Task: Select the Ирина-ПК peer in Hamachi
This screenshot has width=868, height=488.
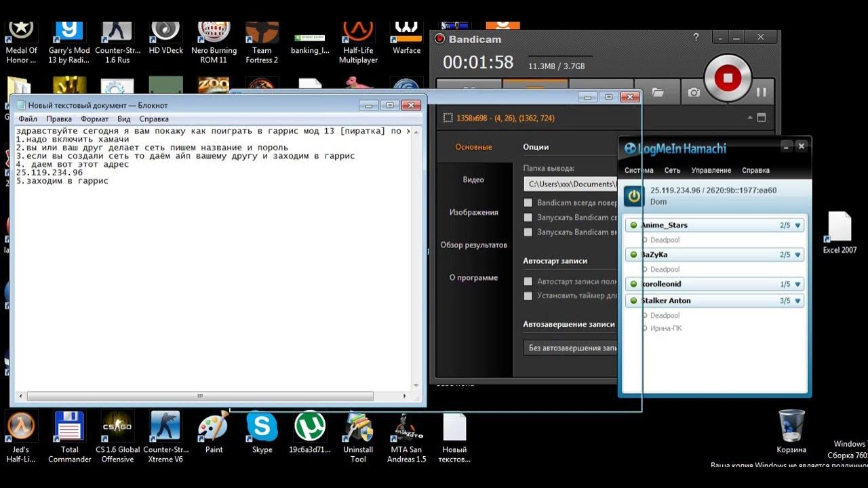Action: pos(666,328)
